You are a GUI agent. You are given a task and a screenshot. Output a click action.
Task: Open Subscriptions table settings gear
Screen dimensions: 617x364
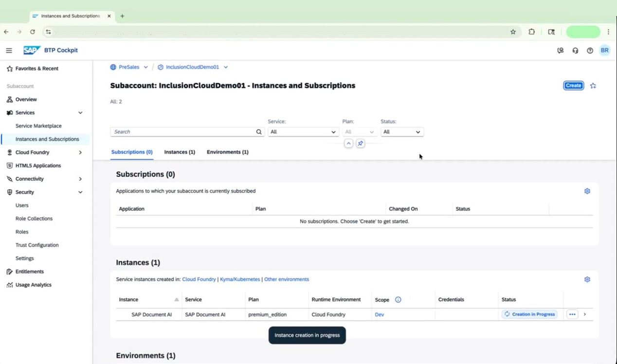coord(587,191)
